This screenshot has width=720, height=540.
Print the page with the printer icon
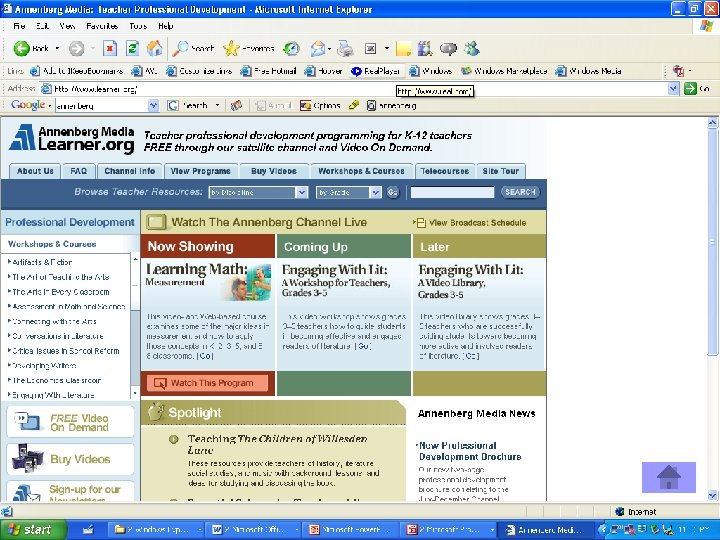point(345,48)
